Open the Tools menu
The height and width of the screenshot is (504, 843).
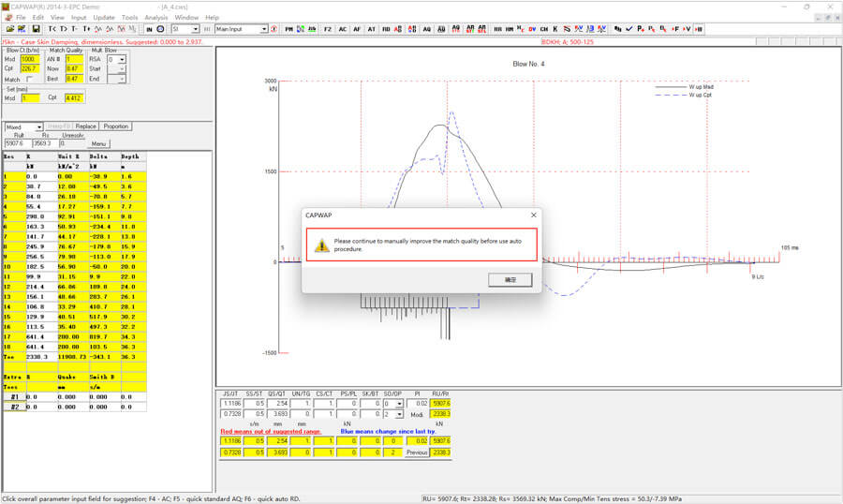[x=129, y=17]
